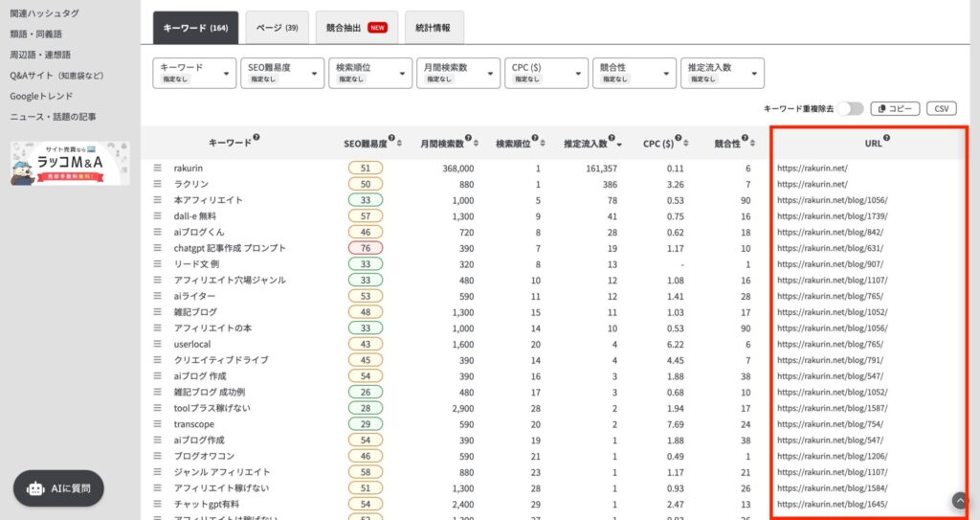Open the 検索順位 filter dropdown
This screenshot has height=520, width=980.
(370, 73)
